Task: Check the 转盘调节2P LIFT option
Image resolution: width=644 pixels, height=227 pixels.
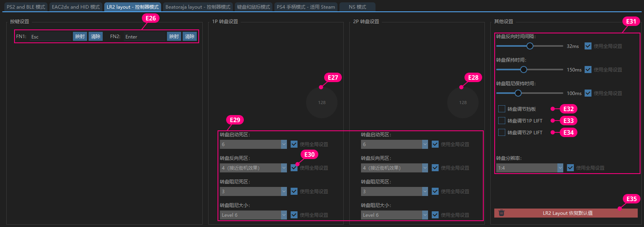Action: point(501,132)
